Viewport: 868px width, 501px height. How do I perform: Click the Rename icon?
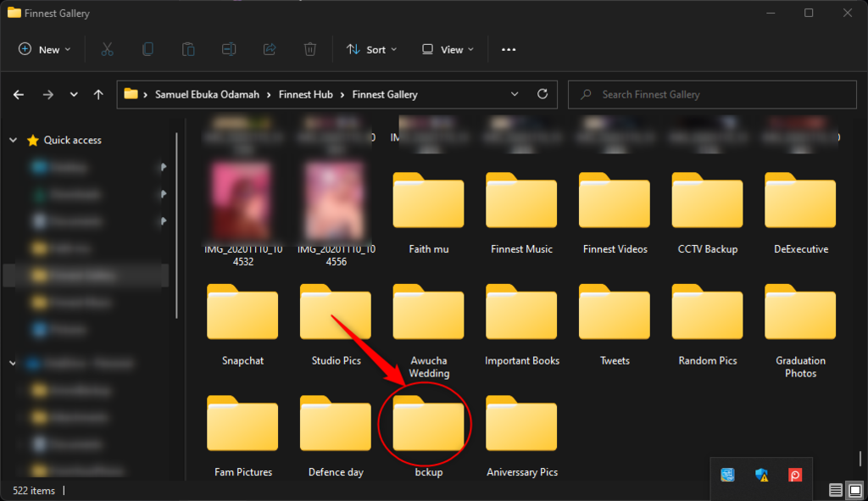pyautogui.click(x=228, y=49)
